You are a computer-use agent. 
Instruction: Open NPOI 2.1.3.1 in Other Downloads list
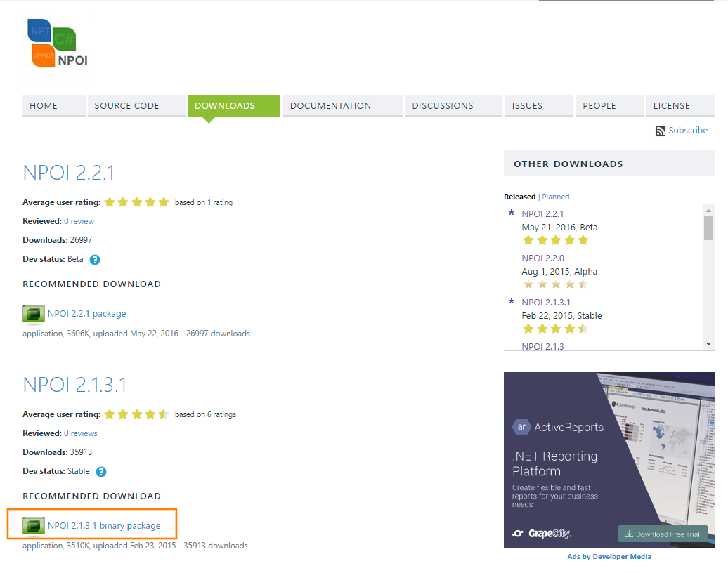pyautogui.click(x=546, y=303)
